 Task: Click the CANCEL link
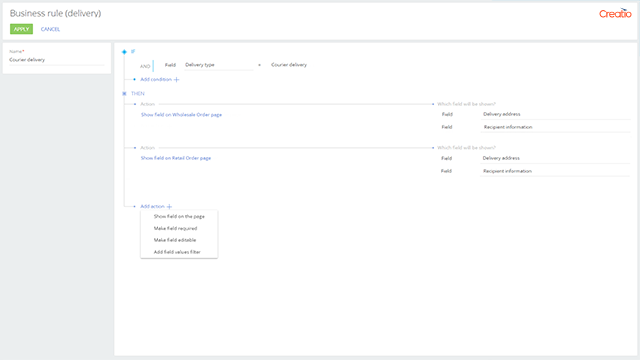tap(50, 29)
